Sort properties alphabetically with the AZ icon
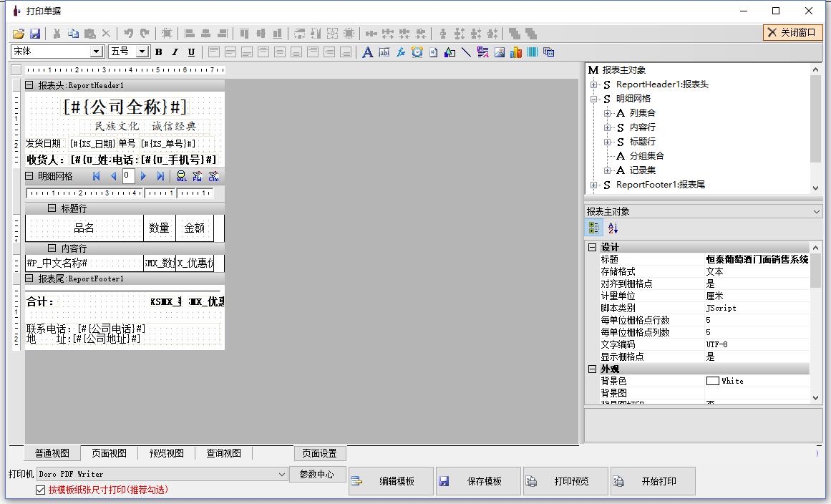831x504 pixels. point(613,228)
